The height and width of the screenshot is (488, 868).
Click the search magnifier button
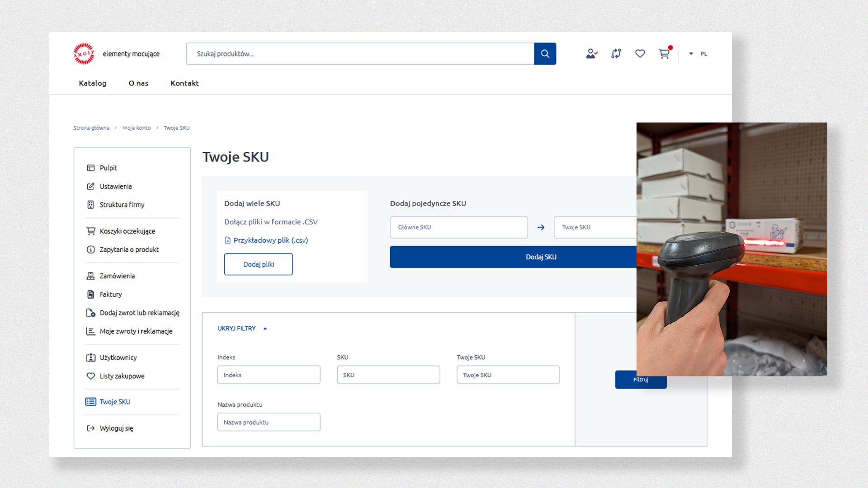click(x=545, y=54)
